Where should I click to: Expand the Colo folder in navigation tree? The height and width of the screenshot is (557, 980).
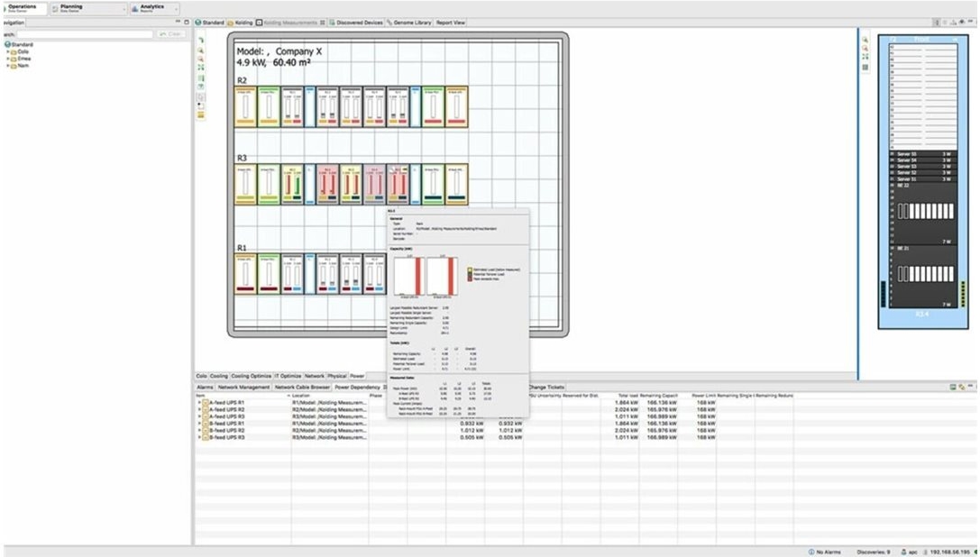[x=8, y=51]
